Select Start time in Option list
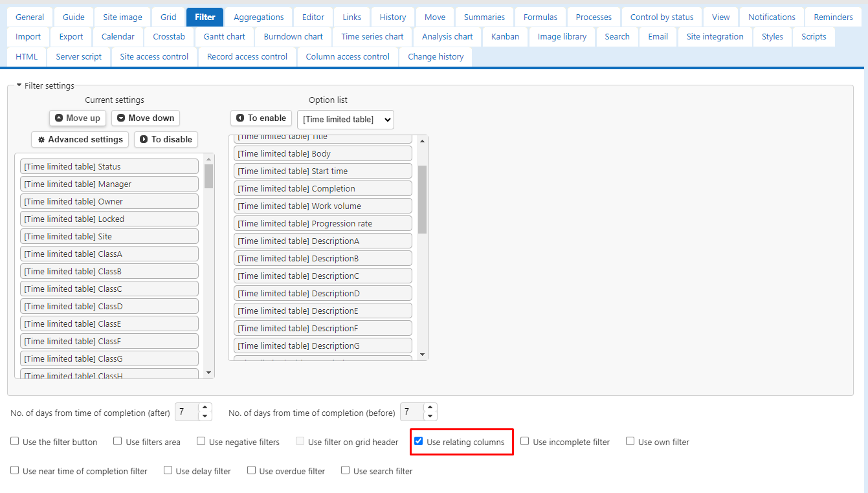This screenshot has width=868, height=493. (323, 171)
